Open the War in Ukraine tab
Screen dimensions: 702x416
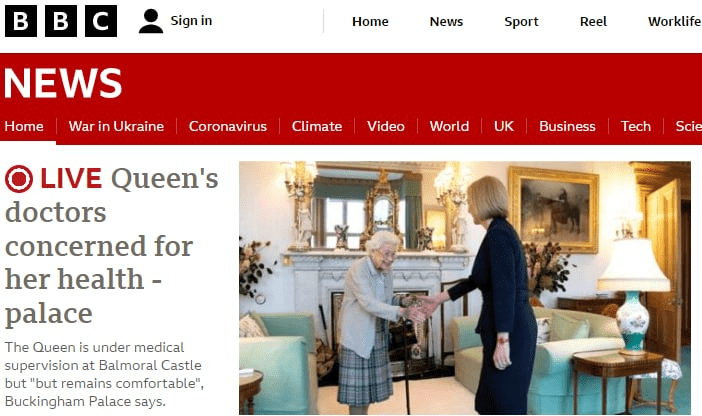116,126
